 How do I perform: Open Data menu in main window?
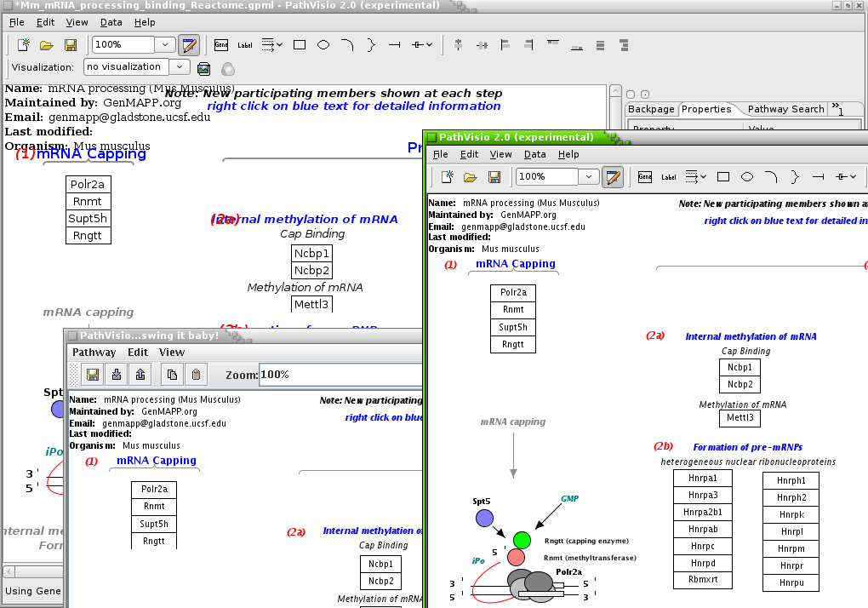pyautogui.click(x=111, y=22)
